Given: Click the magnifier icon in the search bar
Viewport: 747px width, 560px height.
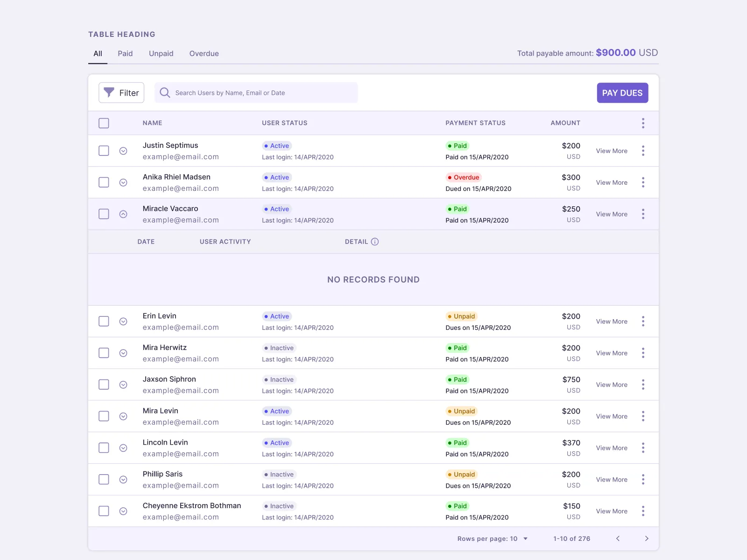Looking at the screenshot, I should (164, 92).
